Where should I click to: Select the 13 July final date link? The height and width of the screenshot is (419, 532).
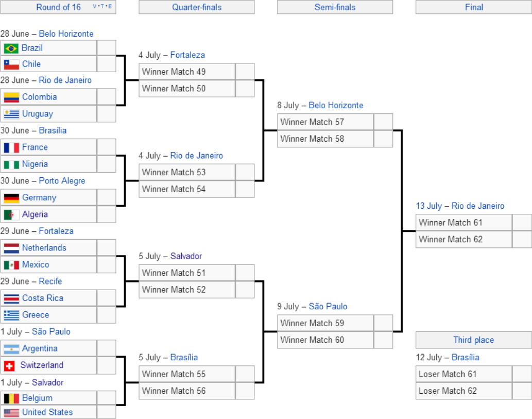[429, 206]
